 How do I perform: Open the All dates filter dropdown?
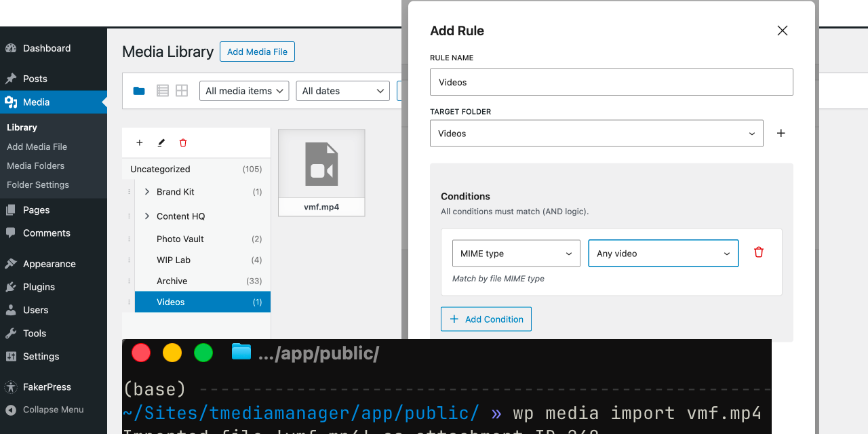(342, 91)
